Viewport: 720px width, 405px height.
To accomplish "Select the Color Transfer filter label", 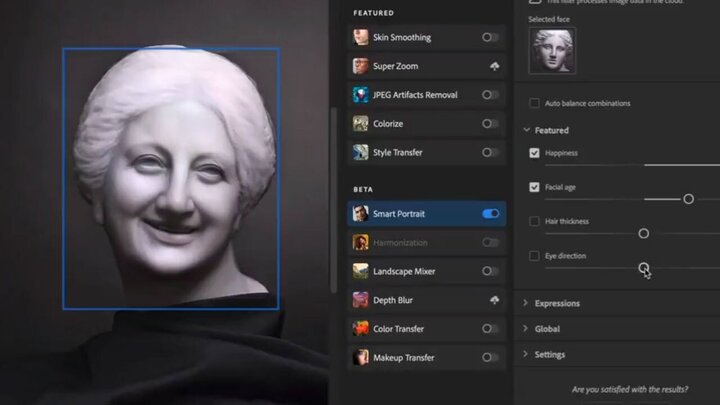I will tap(398, 329).
